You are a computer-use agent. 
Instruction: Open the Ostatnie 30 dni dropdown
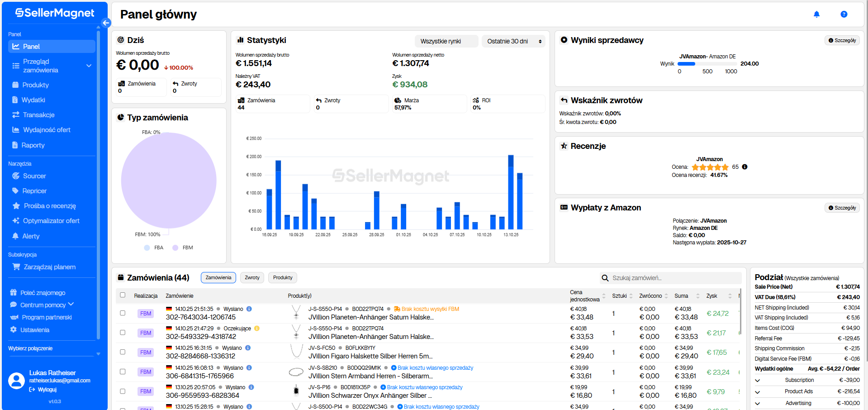pyautogui.click(x=513, y=41)
